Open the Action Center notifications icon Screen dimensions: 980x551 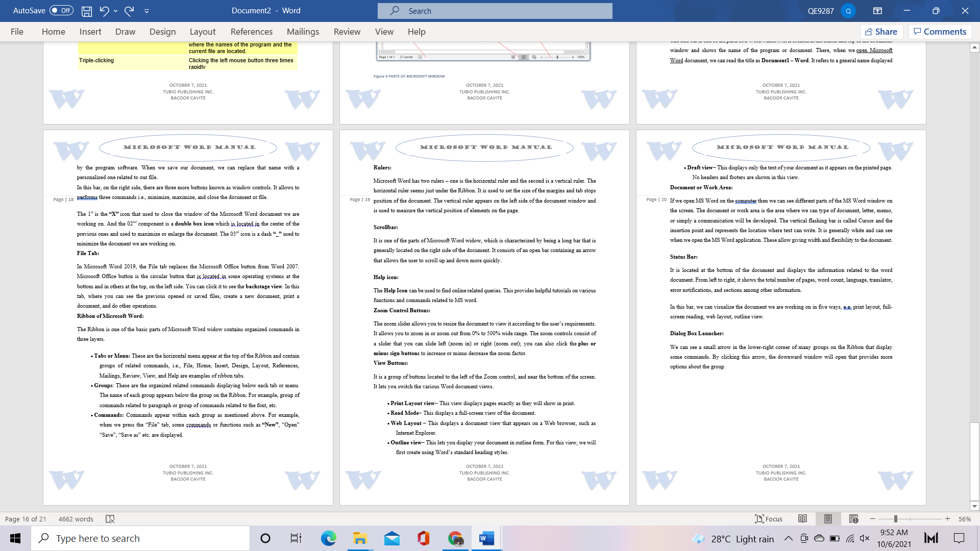pyautogui.click(x=959, y=538)
